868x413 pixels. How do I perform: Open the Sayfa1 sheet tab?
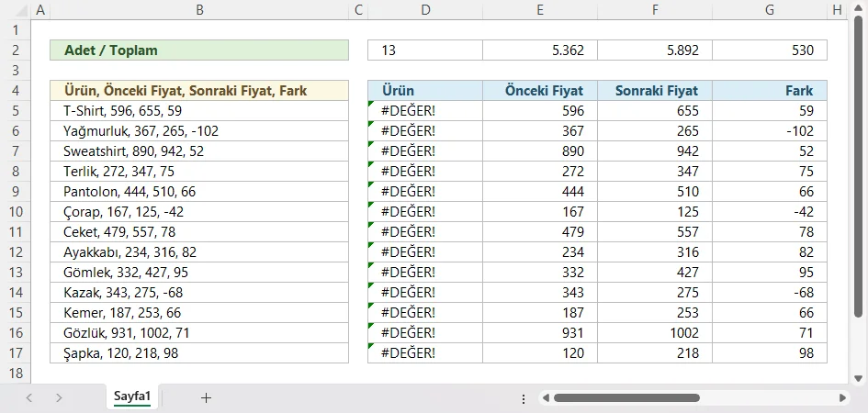(132, 396)
